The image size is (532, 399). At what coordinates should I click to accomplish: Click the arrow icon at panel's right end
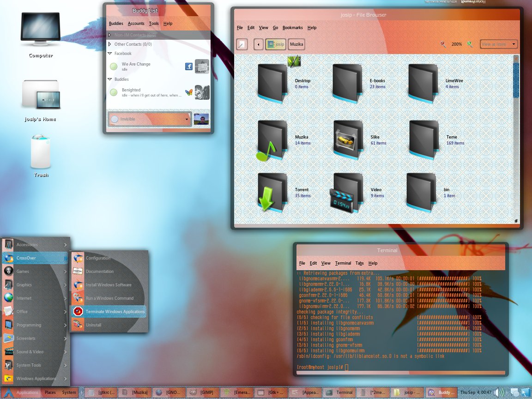click(x=525, y=393)
